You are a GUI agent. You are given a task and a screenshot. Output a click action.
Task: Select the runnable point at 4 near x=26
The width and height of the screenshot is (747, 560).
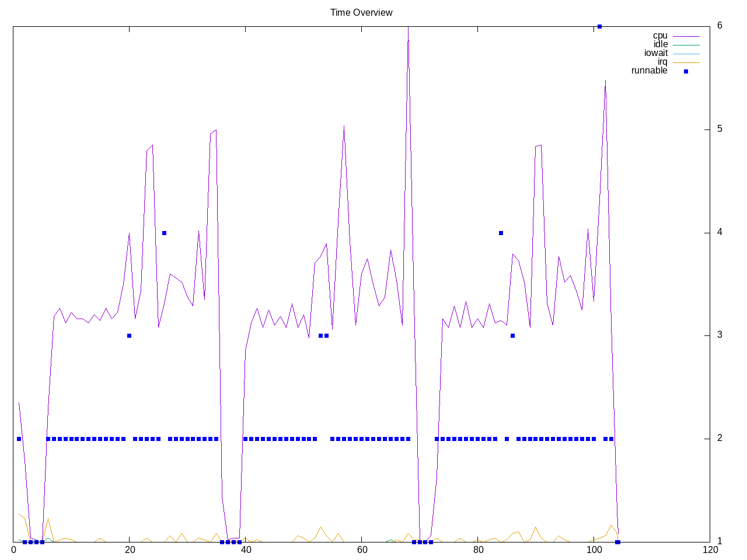coord(164,233)
